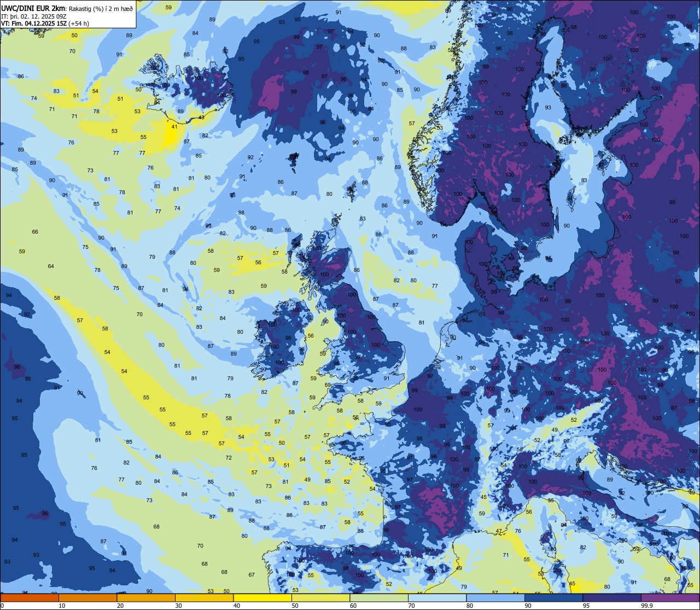This screenshot has width=700, height=610.
Task: Click the dark orange 0–10 legend block
Action: [x=30, y=597]
